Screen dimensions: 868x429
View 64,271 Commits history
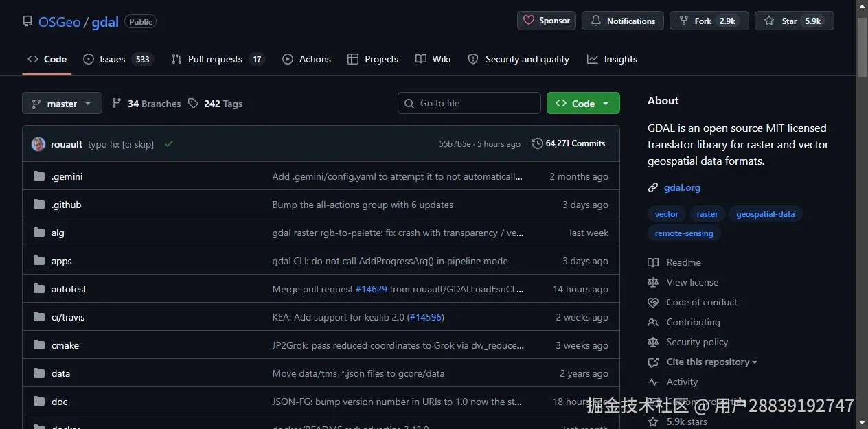(569, 143)
